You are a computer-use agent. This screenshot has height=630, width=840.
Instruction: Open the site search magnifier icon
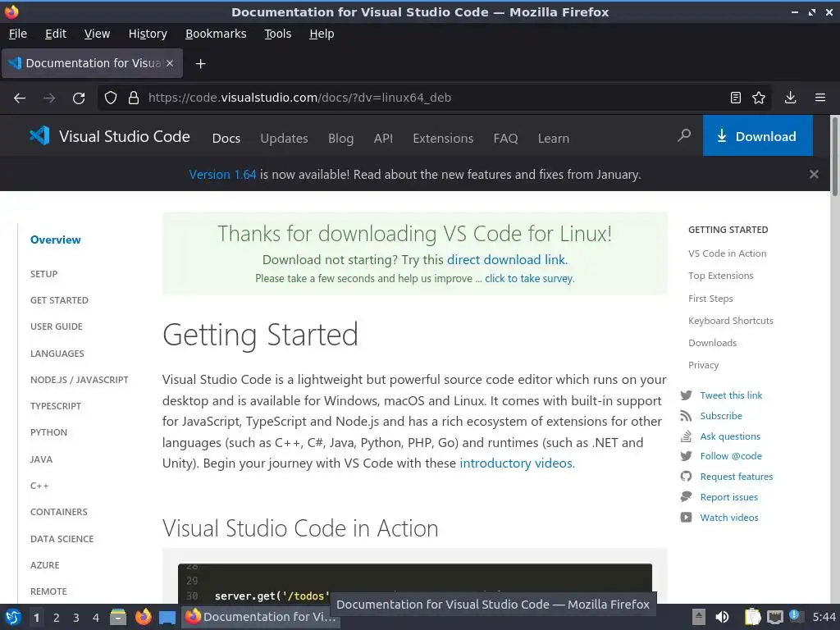[x=683, y=135]
